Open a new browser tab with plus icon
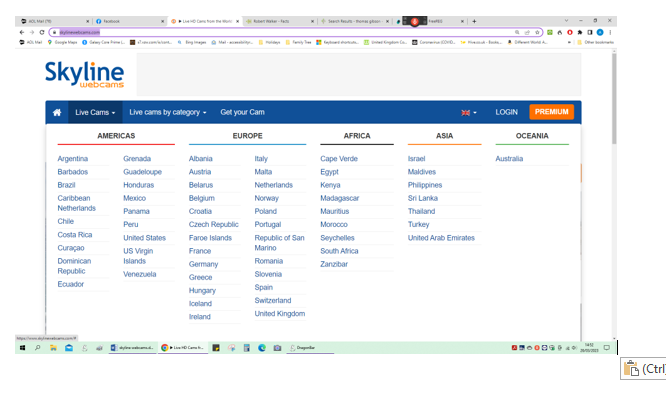Screen dimensions: 666x418 click(x=474, y=20)
